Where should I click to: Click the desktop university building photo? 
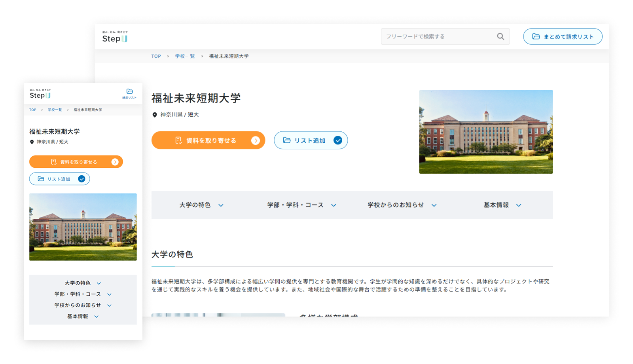coord(486,132)
